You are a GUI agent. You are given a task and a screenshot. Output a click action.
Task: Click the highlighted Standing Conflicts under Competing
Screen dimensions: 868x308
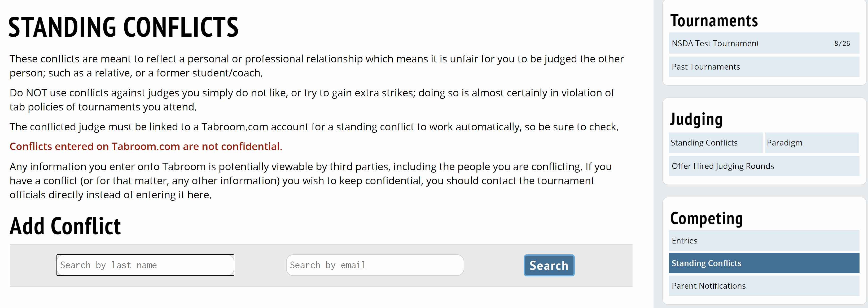(706, 263)
